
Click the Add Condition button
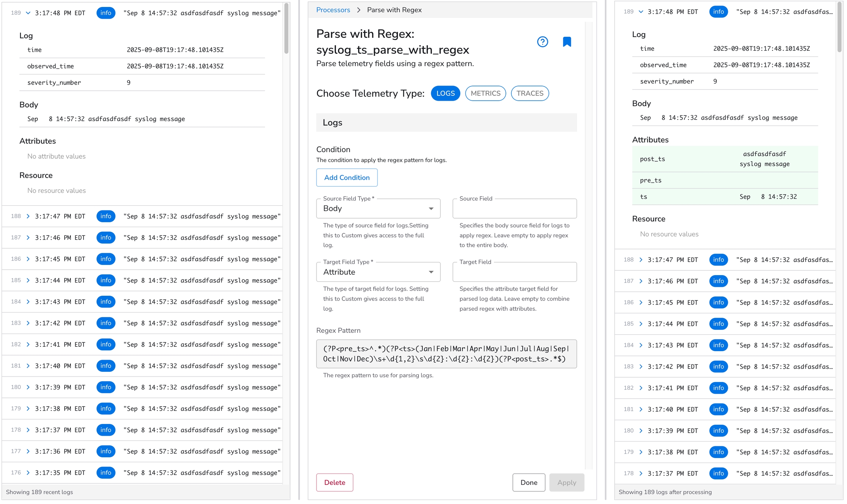(x=347, y=178)
